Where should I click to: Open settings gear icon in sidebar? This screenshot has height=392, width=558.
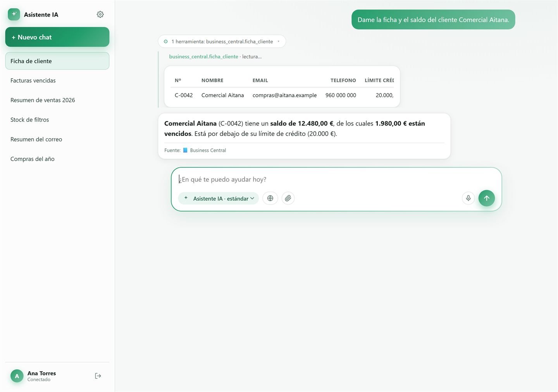100,14
